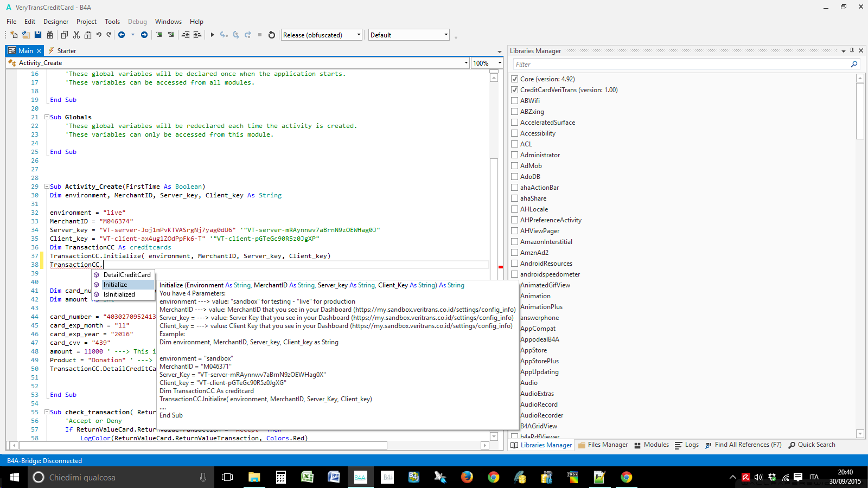Open the Tools menu

[x=112, y=22]
